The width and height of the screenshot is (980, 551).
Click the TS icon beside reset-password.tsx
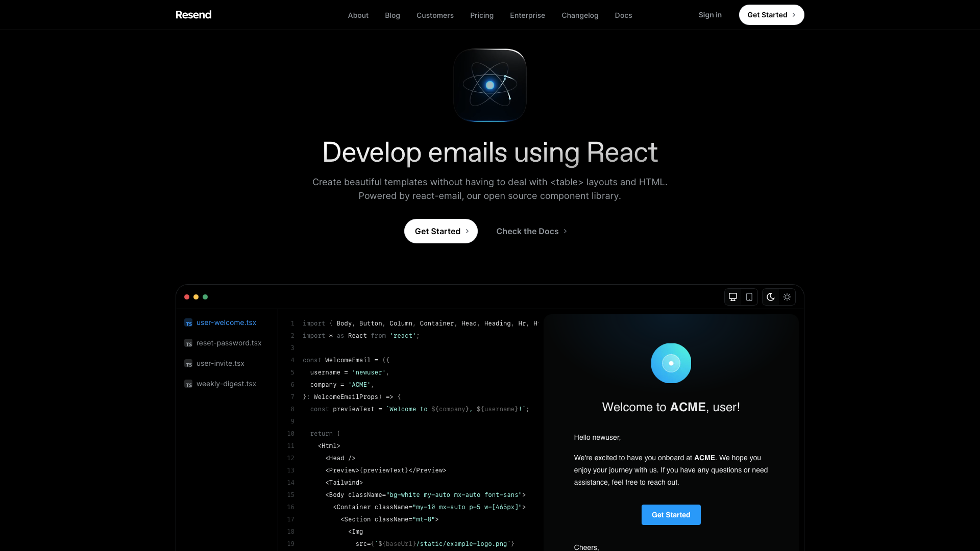(x=188, y=343)
